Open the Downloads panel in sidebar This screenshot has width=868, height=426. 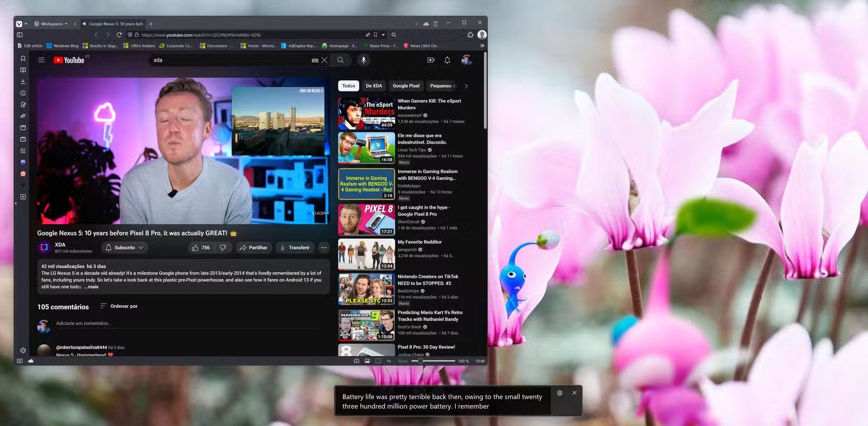(23, 82)
